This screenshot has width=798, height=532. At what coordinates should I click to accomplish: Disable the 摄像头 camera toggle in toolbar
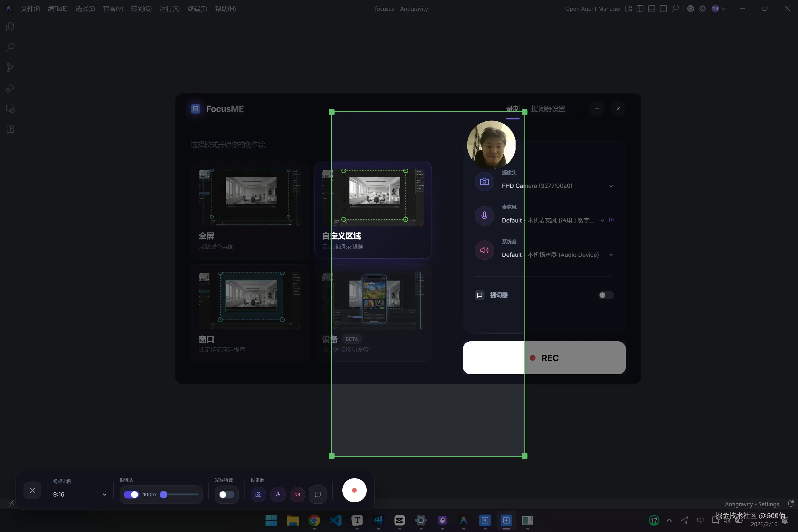(131, 494)
